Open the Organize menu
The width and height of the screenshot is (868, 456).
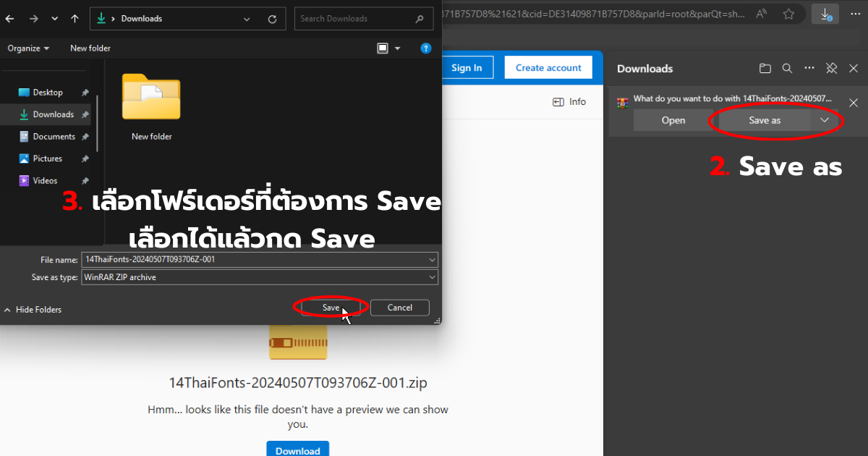click(28, 48)
